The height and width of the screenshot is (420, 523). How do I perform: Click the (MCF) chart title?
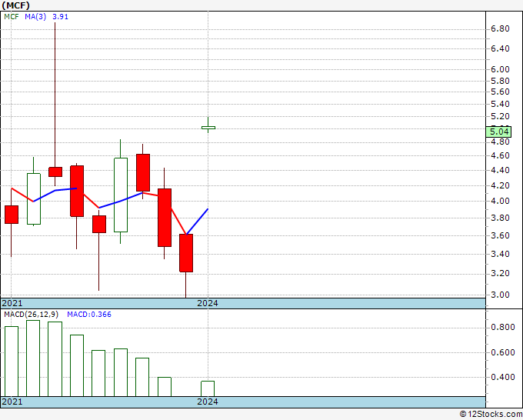pos(15,5)
